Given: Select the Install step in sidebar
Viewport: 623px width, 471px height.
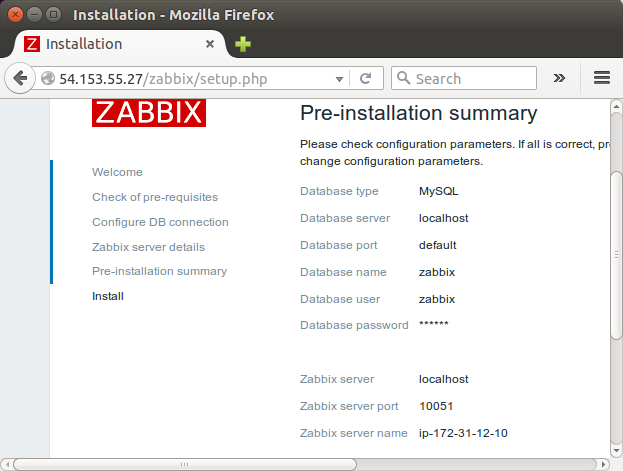Looking at the screenshot, I should click(x=108, y=296).
